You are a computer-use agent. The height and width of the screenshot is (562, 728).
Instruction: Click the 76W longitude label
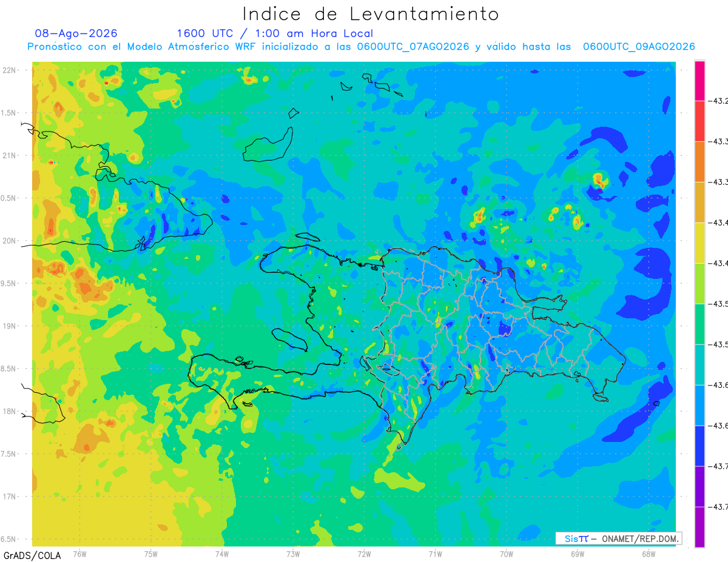click(79, 554)
